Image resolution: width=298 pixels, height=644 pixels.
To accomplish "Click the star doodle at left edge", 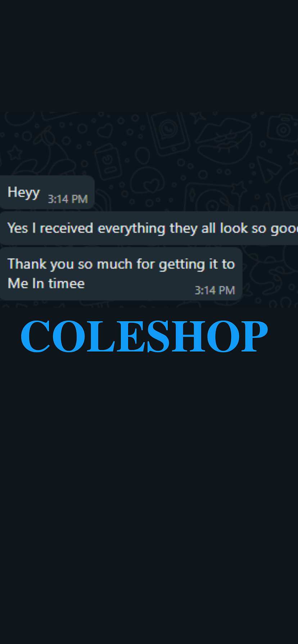I will (15, 153).
